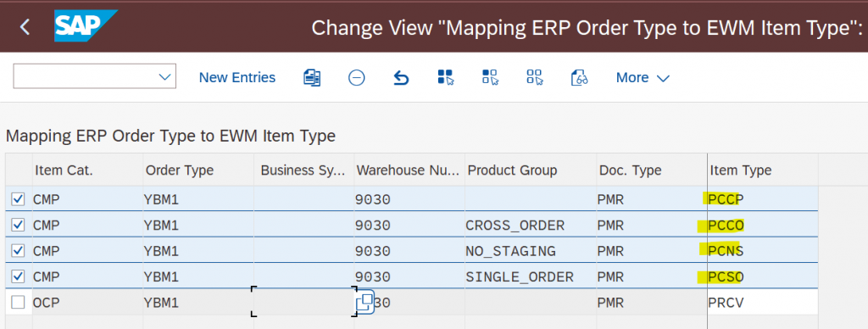Click New Entries button
Screen dimensions: 868x329
pos(237,77)
